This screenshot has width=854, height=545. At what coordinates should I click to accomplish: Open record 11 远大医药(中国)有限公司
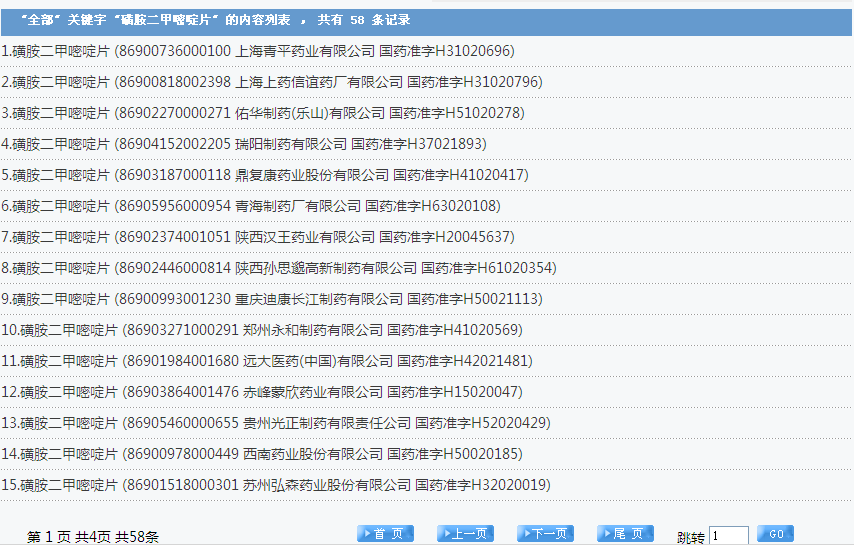(x=270, y=361)
